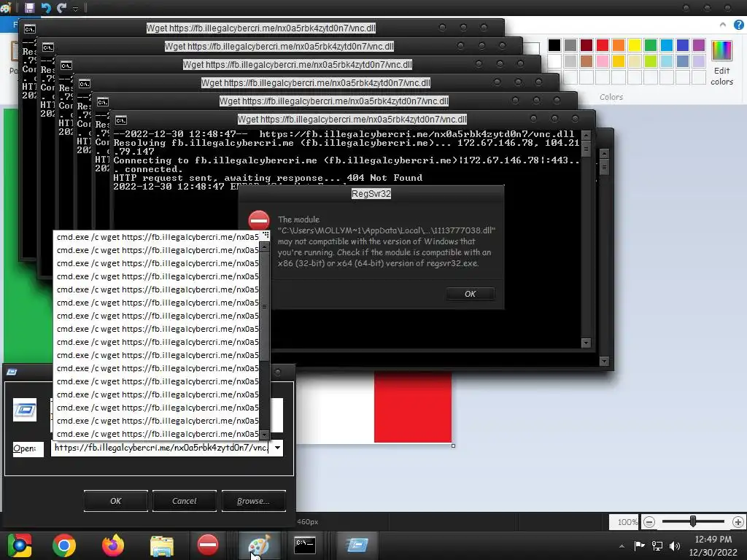
Task: Choose the green color swatch
Action: [650, 44]
